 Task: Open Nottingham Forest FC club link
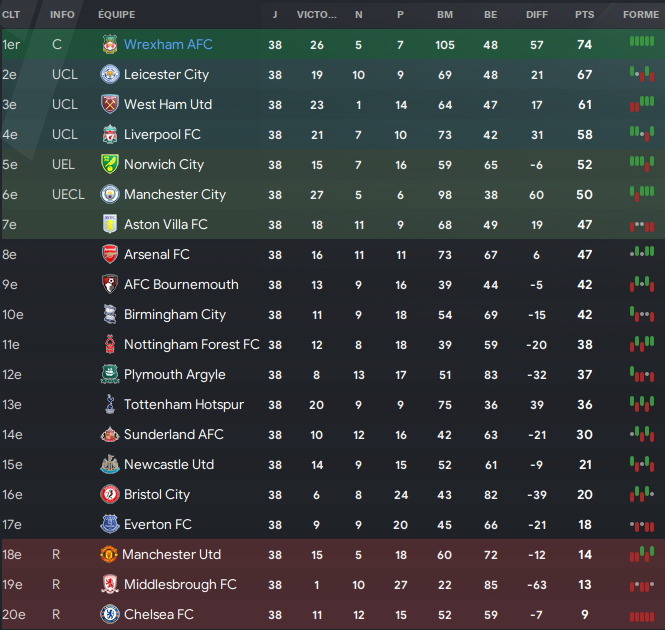(191, 345)
